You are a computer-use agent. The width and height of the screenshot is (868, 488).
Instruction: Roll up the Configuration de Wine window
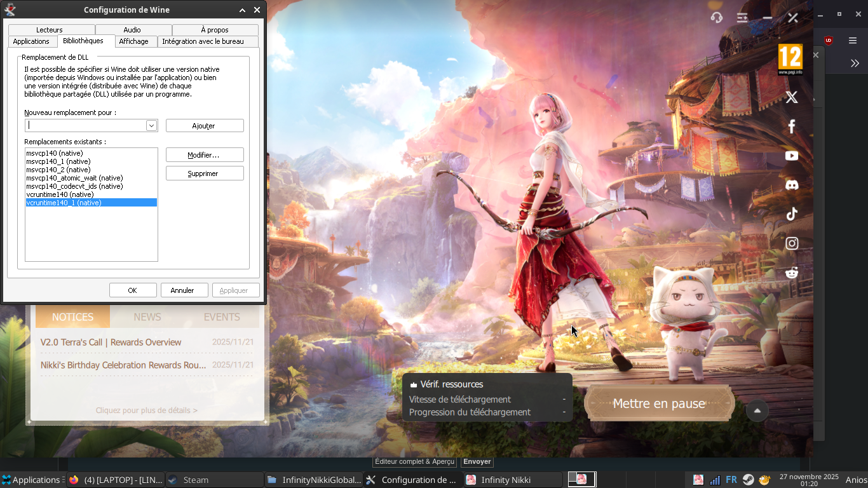click(x=243, y=10)
